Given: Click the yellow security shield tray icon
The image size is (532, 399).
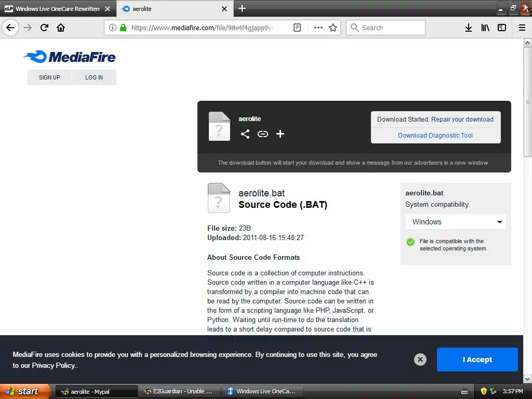Looking at the screenshot, I should tap(484, 391).
